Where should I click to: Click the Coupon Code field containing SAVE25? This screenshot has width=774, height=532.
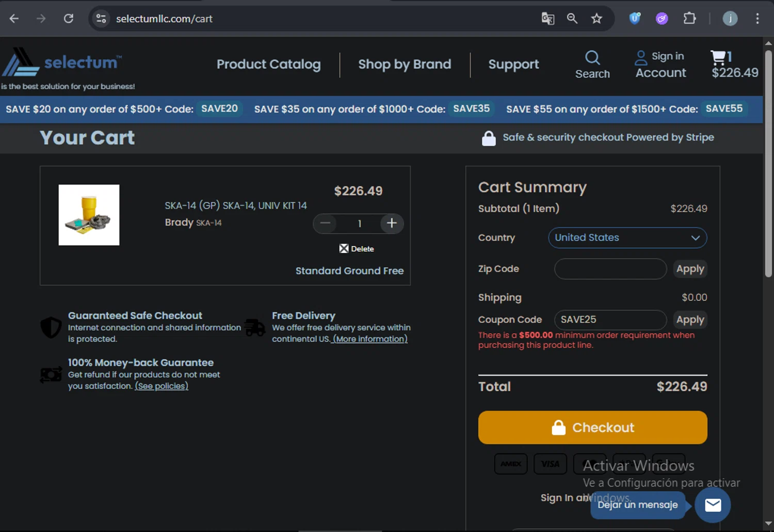coord(610,320)
